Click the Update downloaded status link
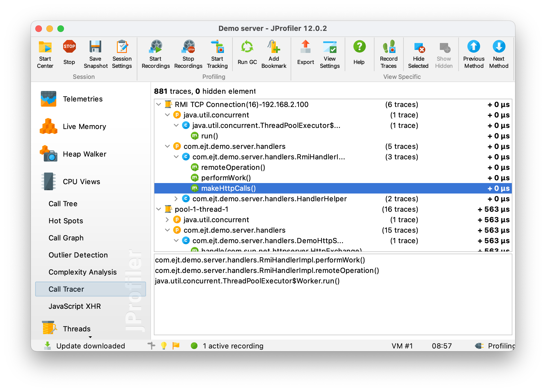 (x=90, y=346)
